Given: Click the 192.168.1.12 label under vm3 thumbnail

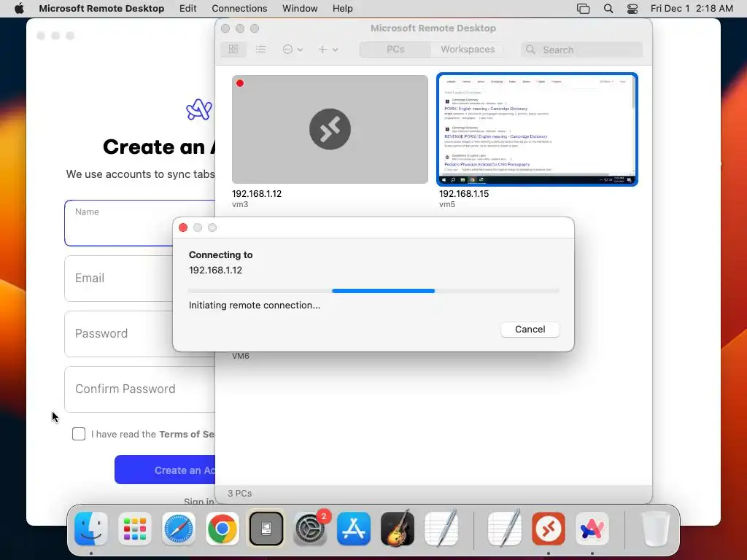Looking at the screenshot, I should 257,194.
